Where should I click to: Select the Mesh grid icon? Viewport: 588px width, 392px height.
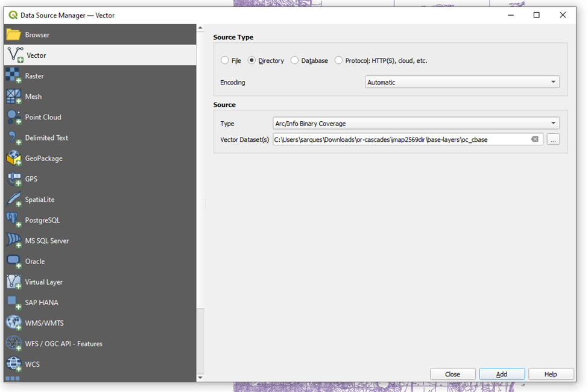click(13, 96)
